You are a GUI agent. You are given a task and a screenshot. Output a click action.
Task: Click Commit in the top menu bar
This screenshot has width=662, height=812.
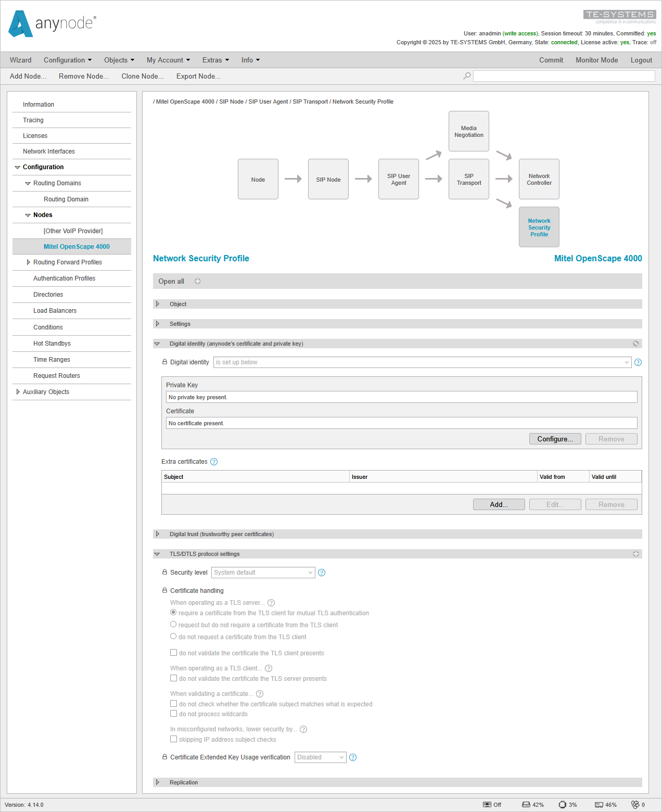point(551,60)
